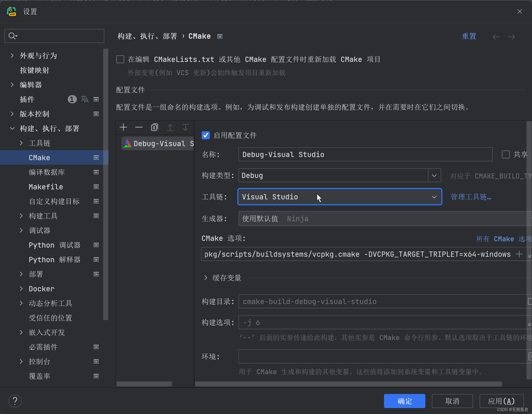This screenshot has width=532, height=414.
Task: Click the copy profile icon
Action: pyautogui.click(x=154, y=127)
